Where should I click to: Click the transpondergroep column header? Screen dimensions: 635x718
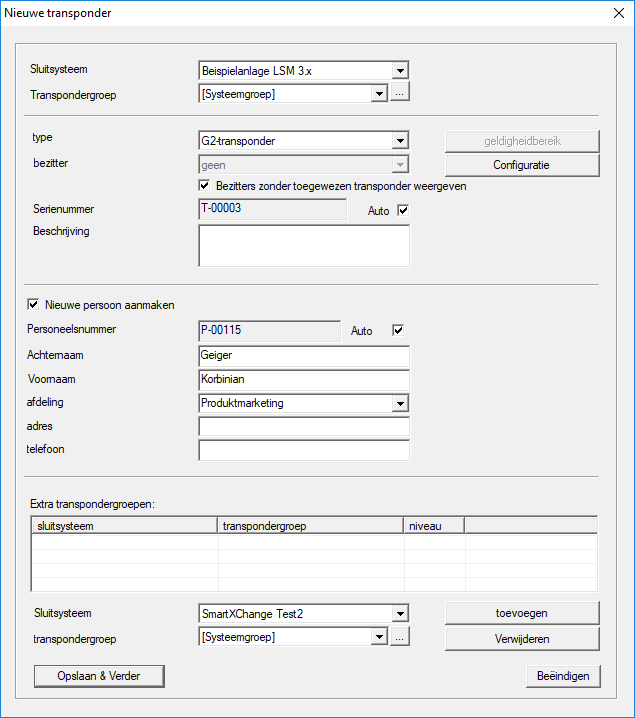pyautogui.click(x=310, y=525)
